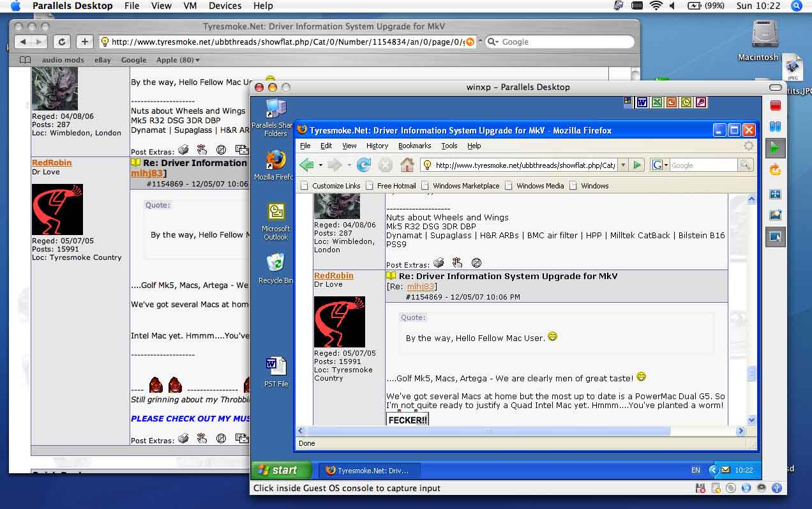This screenshot has height=509, width=812.
Task: Click the Safari Google search field
Action: click(559, 42)
